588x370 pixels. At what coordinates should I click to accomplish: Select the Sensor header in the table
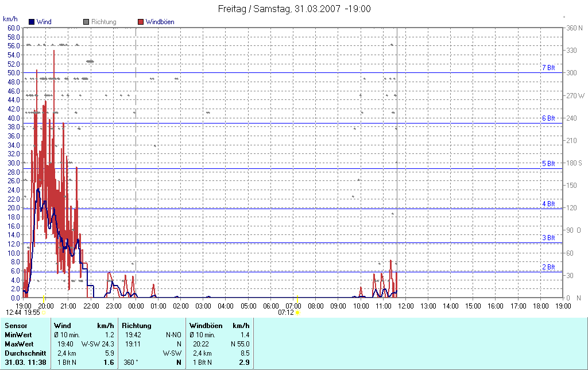(15, 326)
